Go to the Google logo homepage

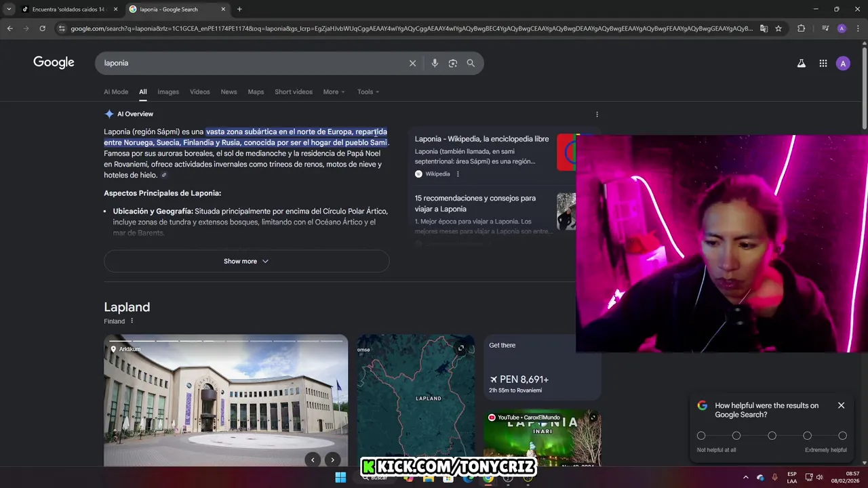point(54,62)
